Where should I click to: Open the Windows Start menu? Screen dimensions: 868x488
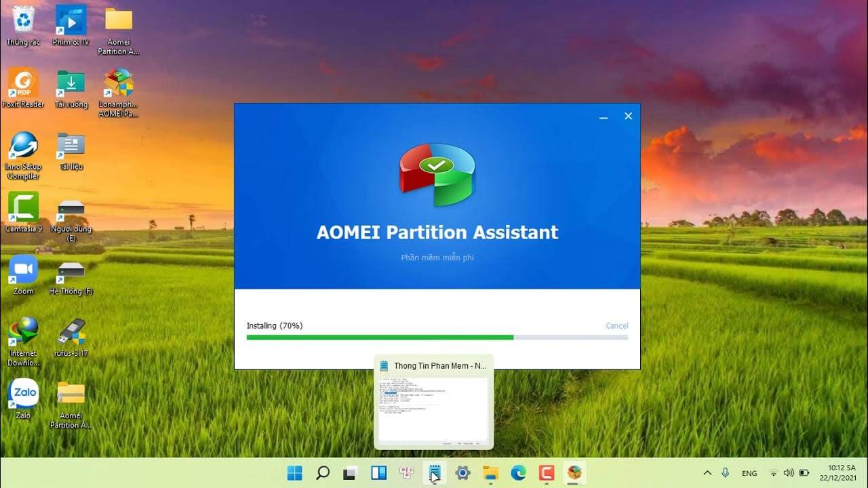[x=295, y=473]
